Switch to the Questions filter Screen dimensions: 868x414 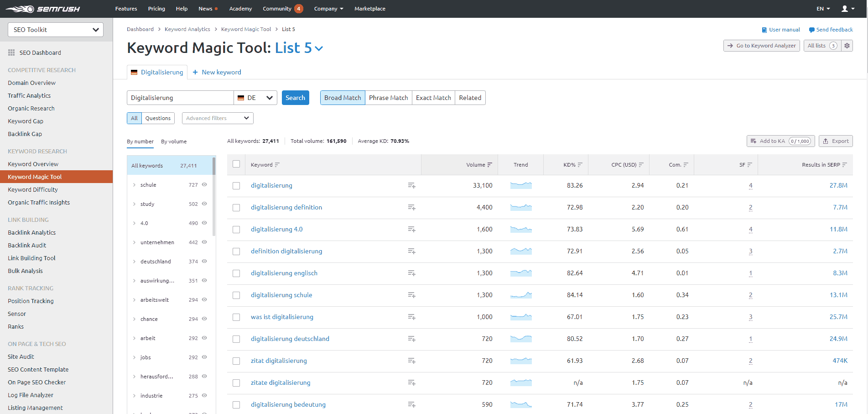[x=158, y=118]
